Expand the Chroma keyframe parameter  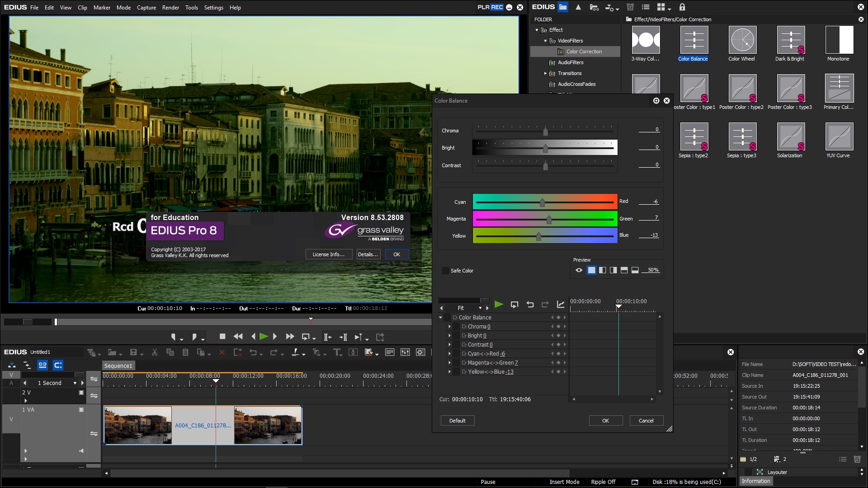[449, 327]
